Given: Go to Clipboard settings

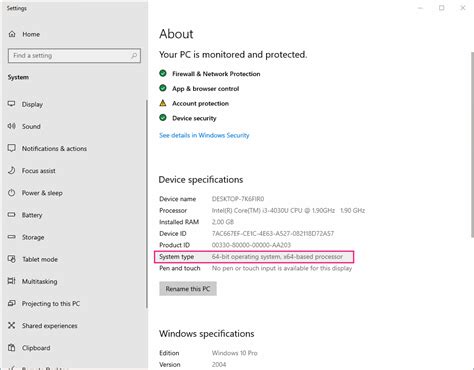Looking at the screenshot, I should [x=36, y=348].
